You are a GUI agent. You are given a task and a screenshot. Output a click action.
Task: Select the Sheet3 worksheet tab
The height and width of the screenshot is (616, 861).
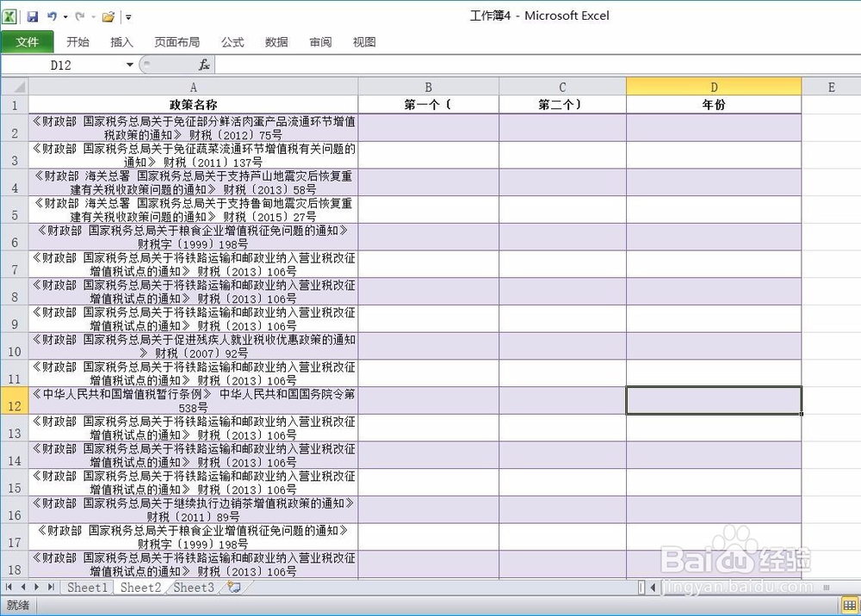193,588
